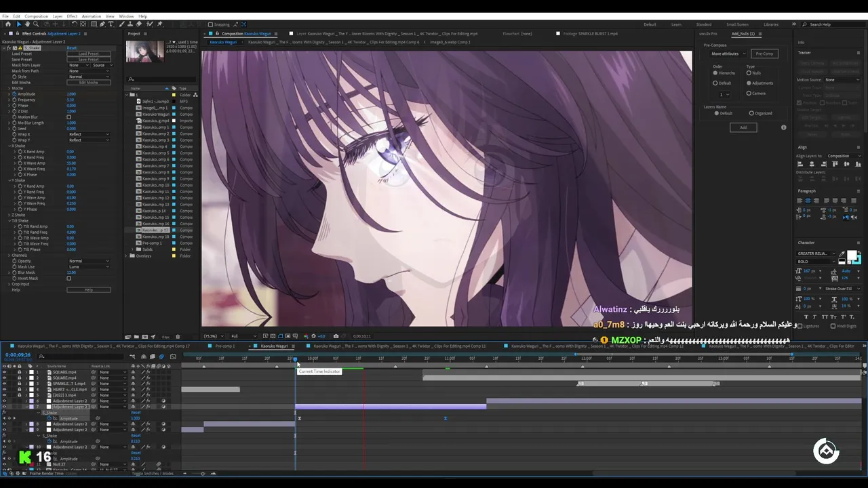
Task: Select the Camera type radio button
Action: pyautogui.click(x=749, y=93)
